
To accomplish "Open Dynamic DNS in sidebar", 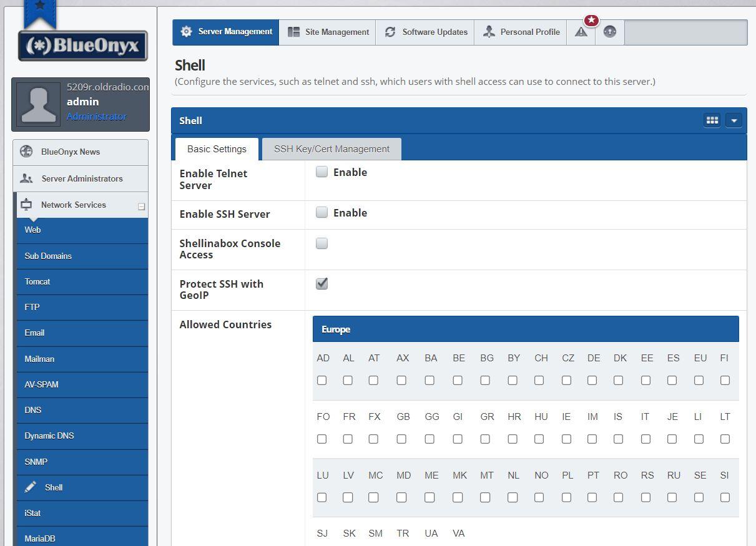I will [82, 436].
